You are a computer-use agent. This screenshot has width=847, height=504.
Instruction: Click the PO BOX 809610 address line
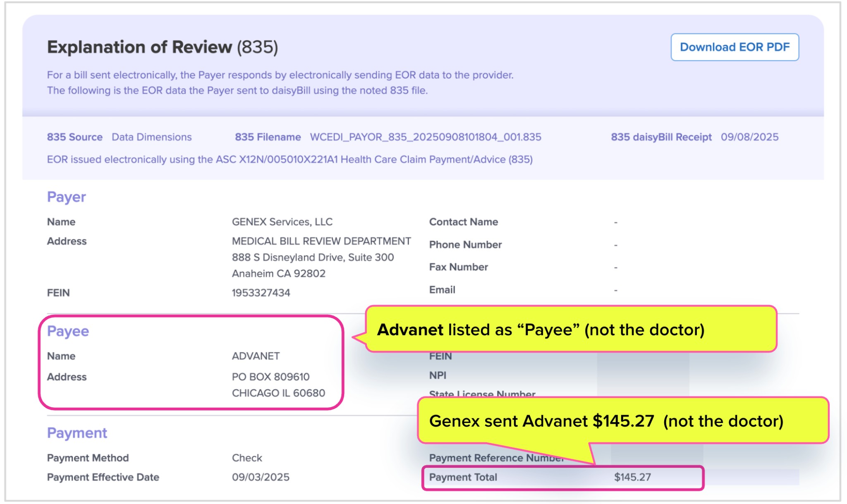(x=270, y=377)
